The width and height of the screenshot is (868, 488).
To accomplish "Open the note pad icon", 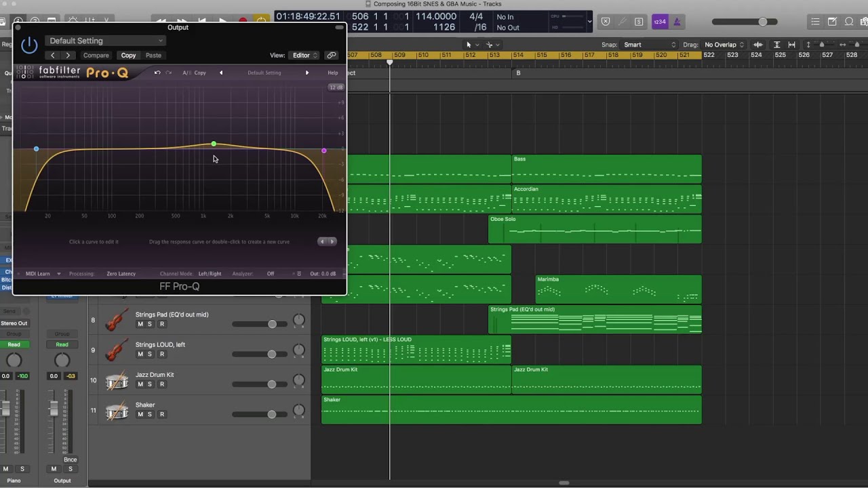I will (x=833, y=22).
